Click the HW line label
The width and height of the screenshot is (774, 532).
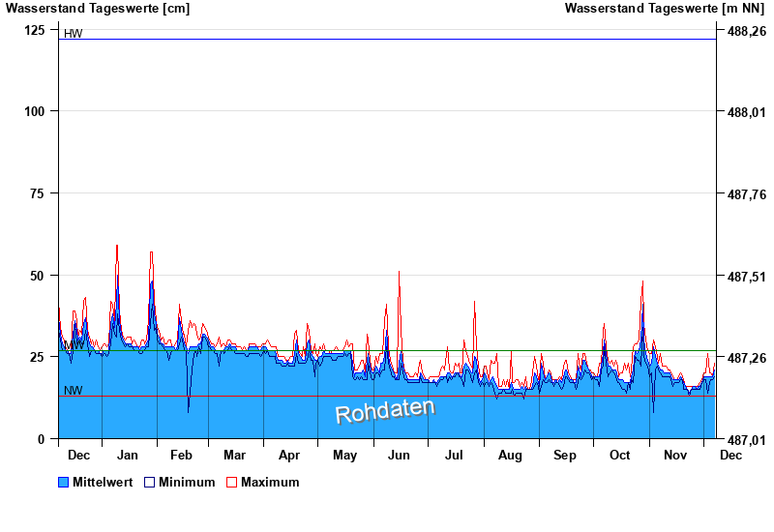pyautogui.click(x=73, y=34)
